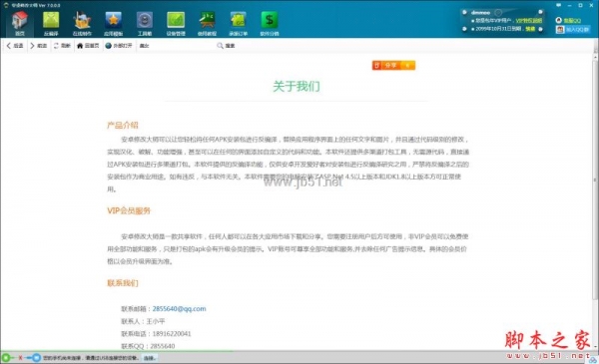Open the 在线制作 toolbox icon
The width and height of the screenshot is (599, 364).
[82, 23]
